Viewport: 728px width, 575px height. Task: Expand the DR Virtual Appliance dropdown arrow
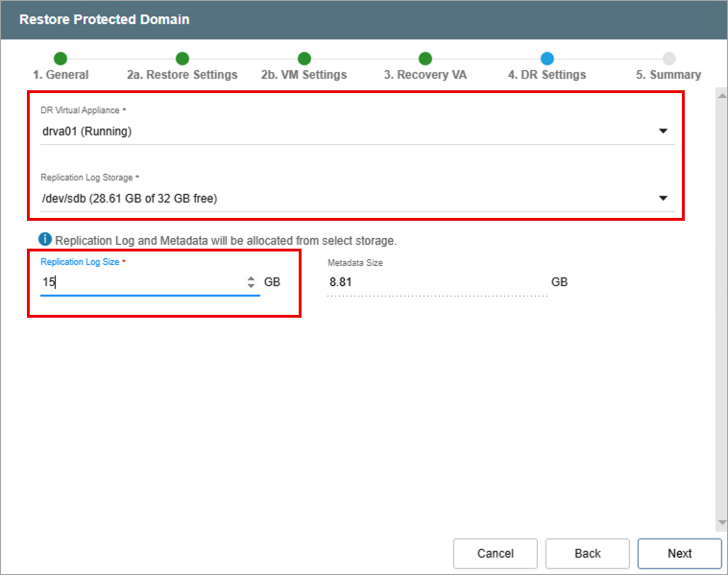[x=663, y=132]
